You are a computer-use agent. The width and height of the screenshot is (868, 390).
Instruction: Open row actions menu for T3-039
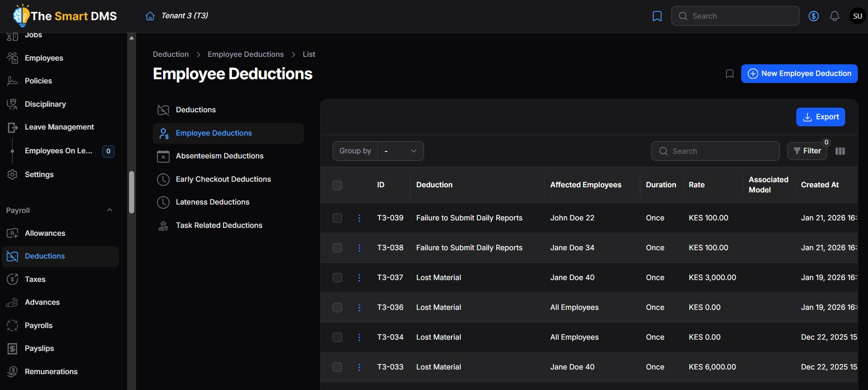coord(359,218)
